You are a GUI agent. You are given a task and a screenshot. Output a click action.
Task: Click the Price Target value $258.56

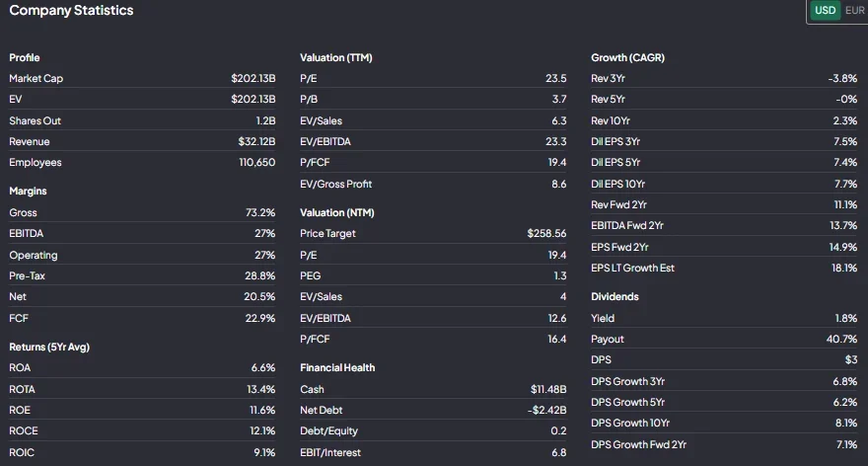tap(546, 234)
